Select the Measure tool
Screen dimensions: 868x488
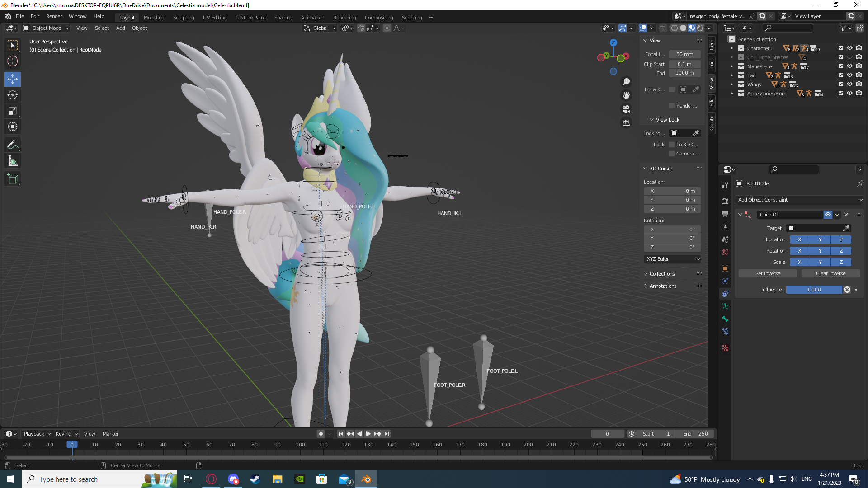pyautogui.click(x=13, y=161)
